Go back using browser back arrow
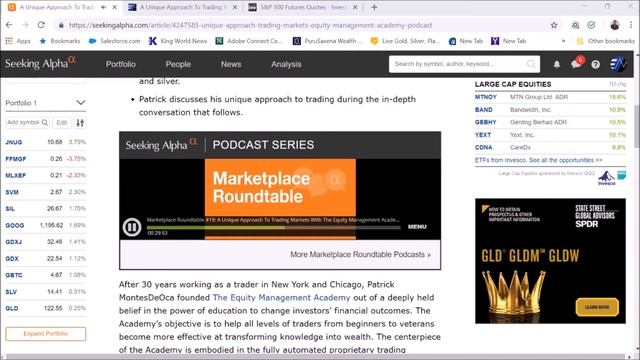640x360 pixels. click(9, 25)
